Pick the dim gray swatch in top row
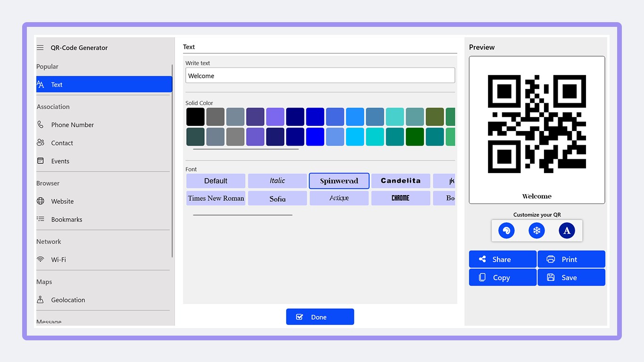Image resolution: width=644 pixels, height=362 pixels. click(215, 117)
